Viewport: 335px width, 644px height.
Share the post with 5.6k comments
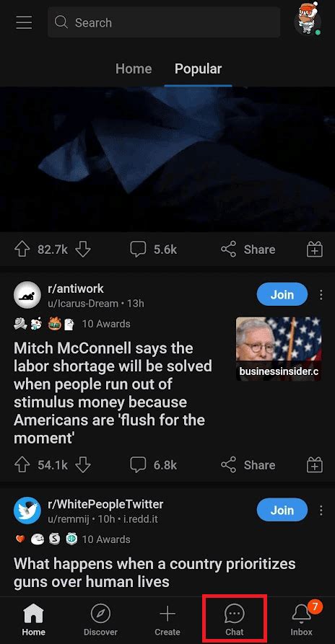point(248,249)
